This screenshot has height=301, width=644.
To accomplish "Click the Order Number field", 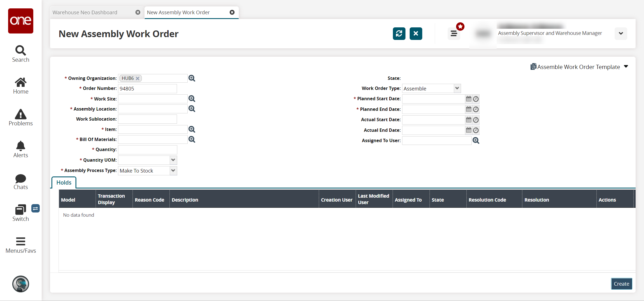I will [147, 89].
